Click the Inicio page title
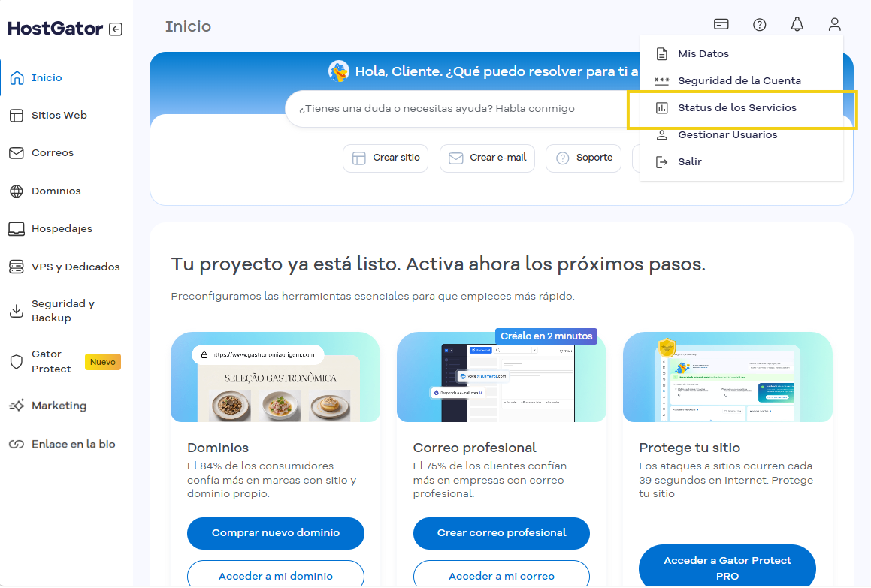The width and height of the screenshot is (871, 588). click(189, 26)
